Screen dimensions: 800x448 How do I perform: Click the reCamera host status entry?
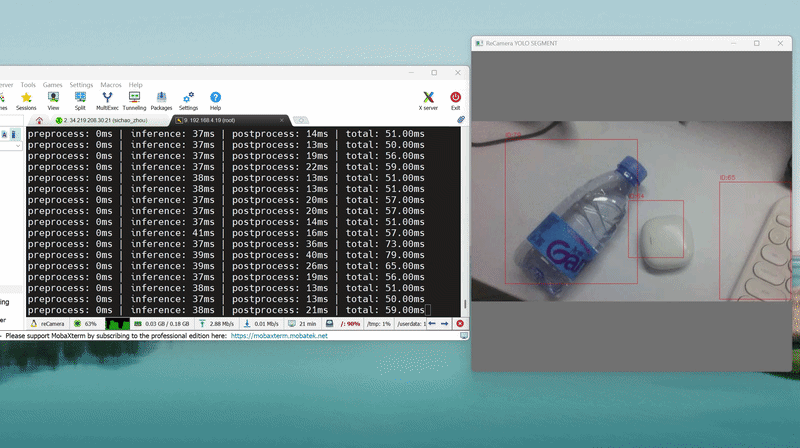47,323
